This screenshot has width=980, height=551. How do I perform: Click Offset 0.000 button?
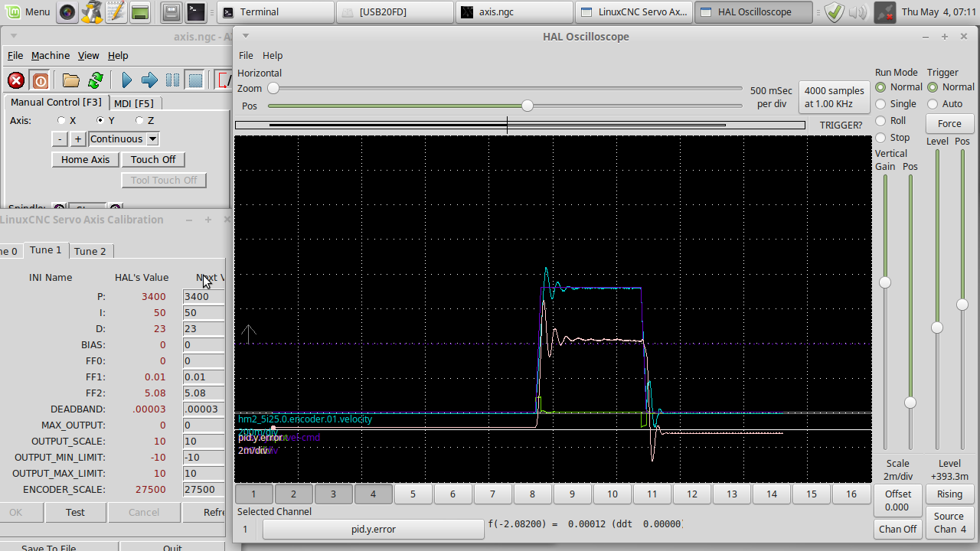(x=897, y=500)
